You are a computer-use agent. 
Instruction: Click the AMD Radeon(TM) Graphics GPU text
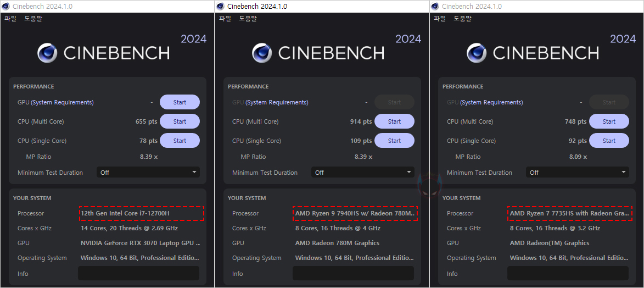[550, 243]
